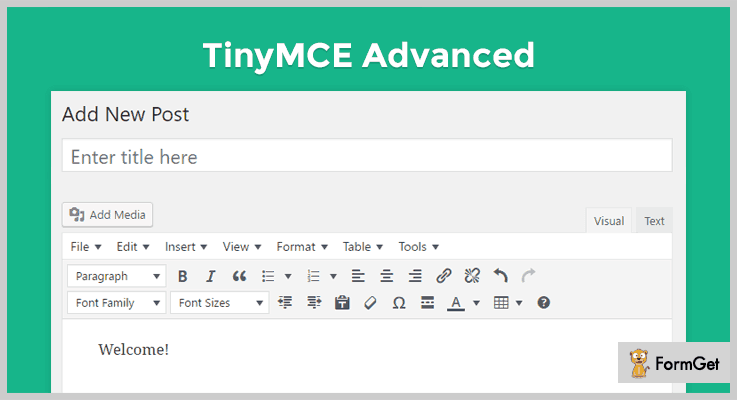Insert a bulleted list
The height and width of the screenshot is (400, 737).
pos(268,276)
